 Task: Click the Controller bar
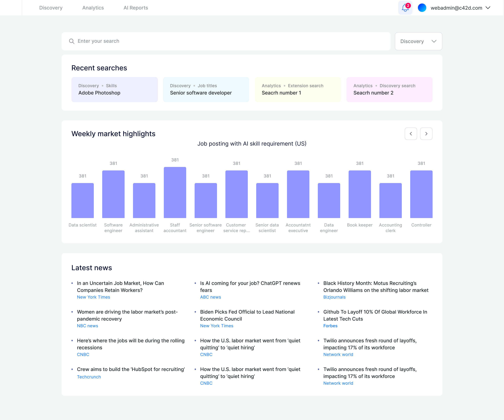421,194
